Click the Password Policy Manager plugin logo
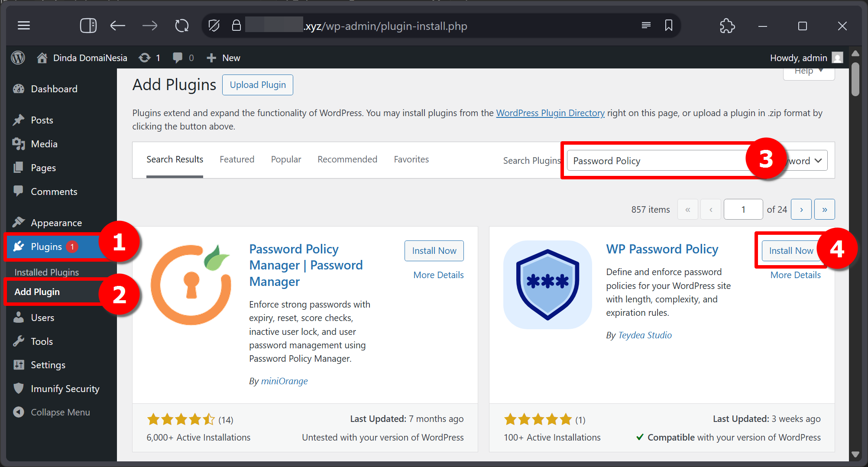 click(191, 285)
